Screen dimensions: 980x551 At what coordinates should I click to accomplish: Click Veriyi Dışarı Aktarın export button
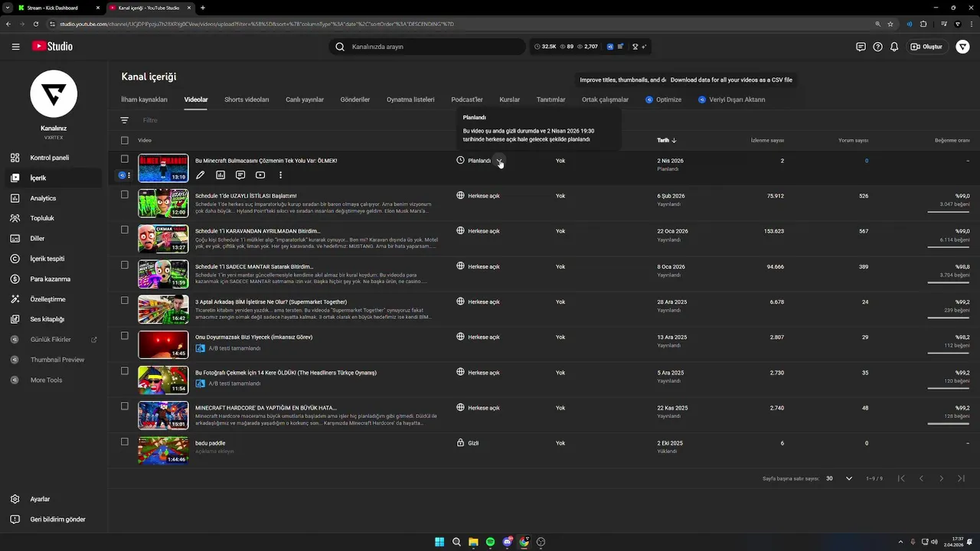point(731,99)
